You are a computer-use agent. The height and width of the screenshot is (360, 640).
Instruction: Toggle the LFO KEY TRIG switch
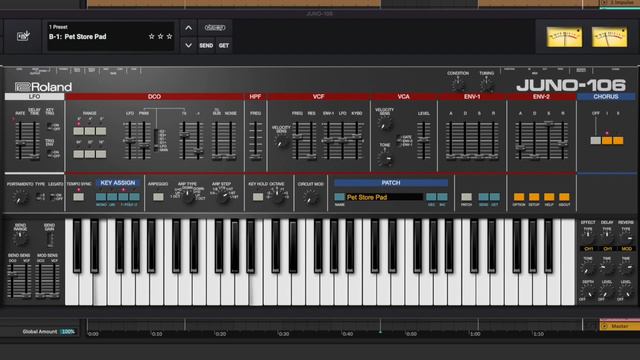[x=50, y=127]
